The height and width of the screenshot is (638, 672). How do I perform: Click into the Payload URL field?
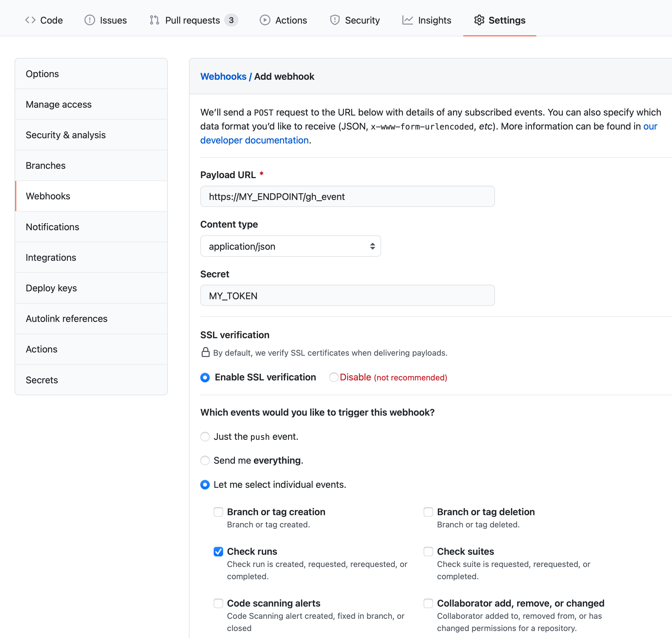coord(347,196)
